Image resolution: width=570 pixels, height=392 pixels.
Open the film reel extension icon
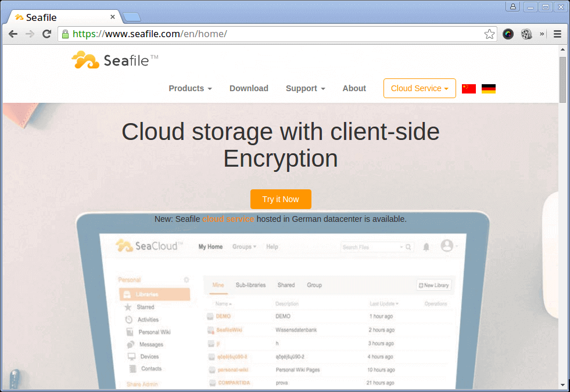click(x=526, y=34)
